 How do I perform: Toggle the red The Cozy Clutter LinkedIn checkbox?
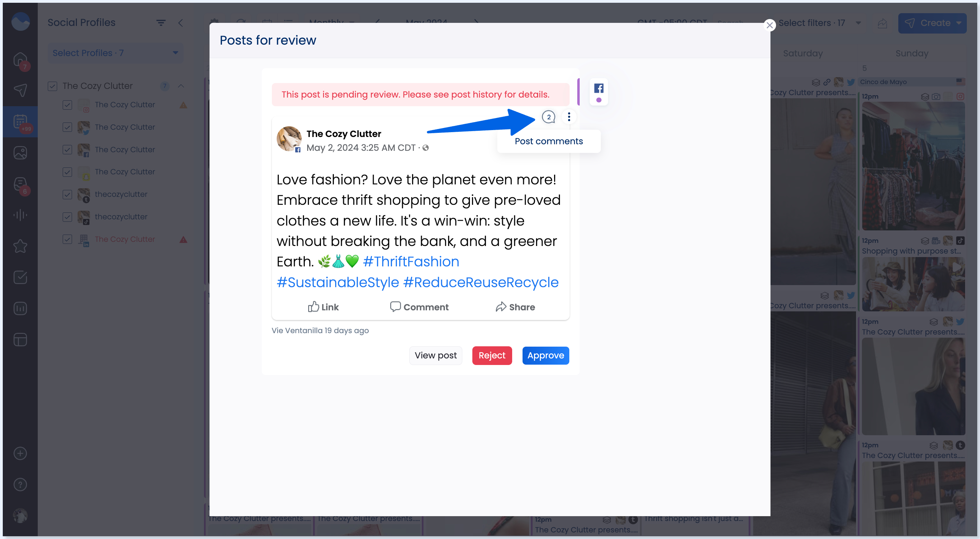pos(67,239)
